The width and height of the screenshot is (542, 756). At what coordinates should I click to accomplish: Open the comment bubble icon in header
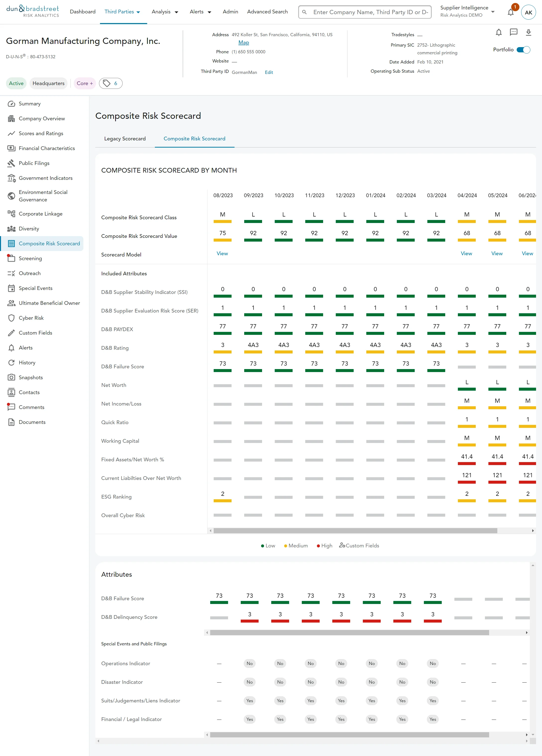click(513, 32)
